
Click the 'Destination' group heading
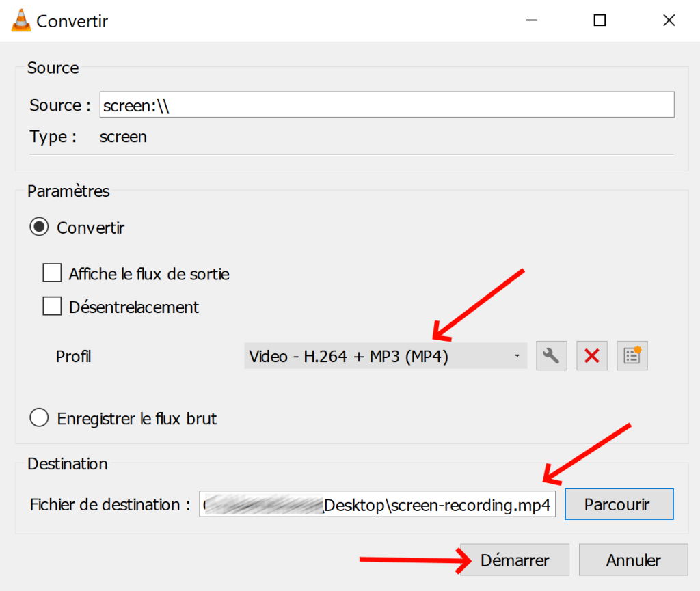[68, 464]
